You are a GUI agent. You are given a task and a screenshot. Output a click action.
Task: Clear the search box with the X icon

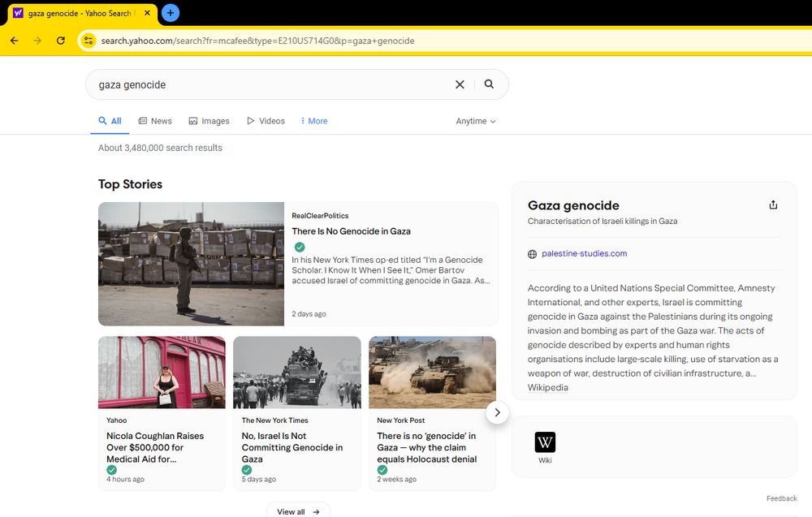(x=460, y=84)
